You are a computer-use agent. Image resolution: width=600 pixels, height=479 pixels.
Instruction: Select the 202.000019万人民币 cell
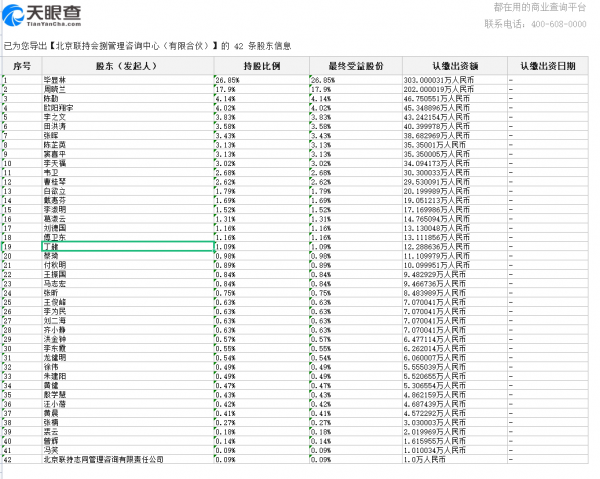455,89
